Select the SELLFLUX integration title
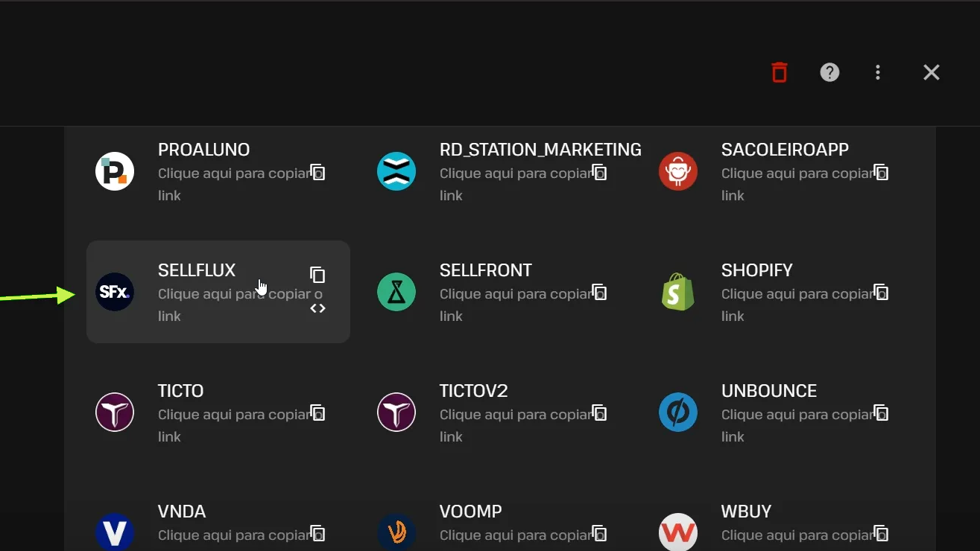The height and width of the screenshot is (551, 980). [197, 270]
